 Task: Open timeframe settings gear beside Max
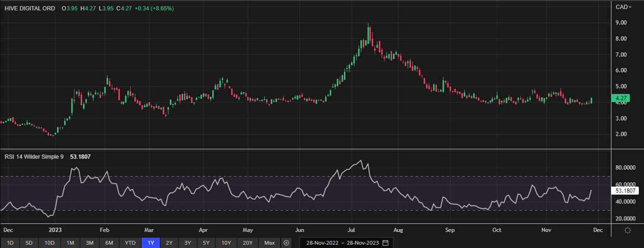coord(286,243)
